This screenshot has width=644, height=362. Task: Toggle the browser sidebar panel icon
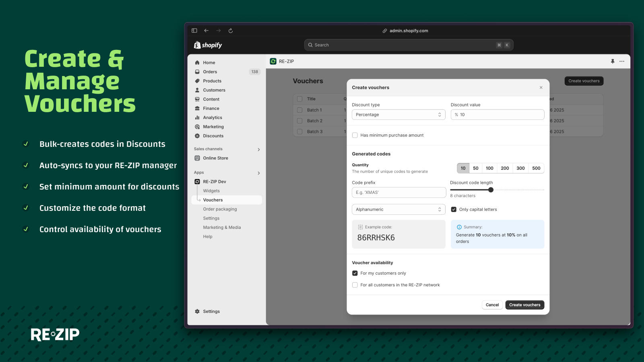pyautogui.click(x=194, y=31)
